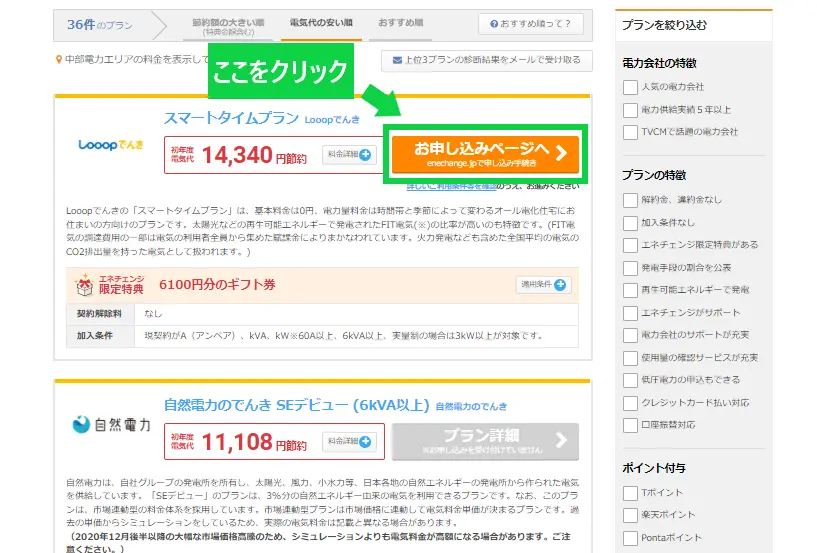
Task: Click the chevron on the grey プラン詳細 button
Action: coord(561,440)
